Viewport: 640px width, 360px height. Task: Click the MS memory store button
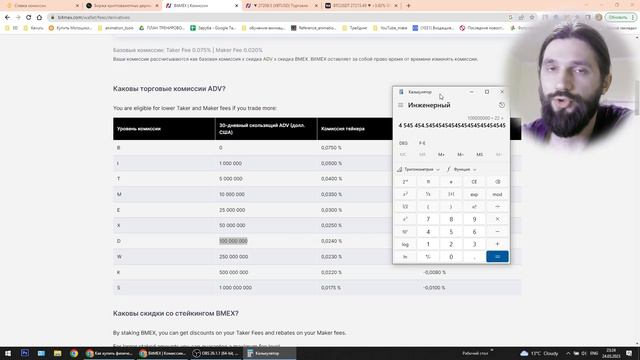480,155
